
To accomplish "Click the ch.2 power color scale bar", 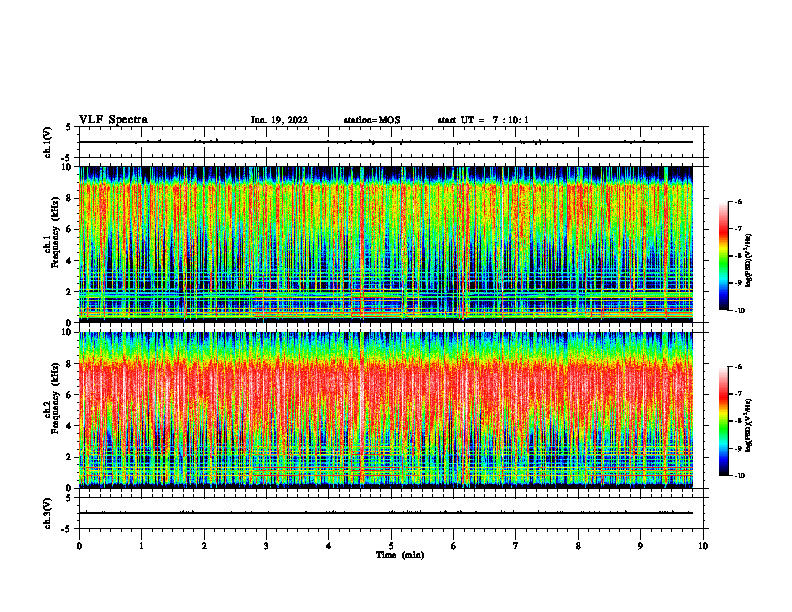I will click(x=724, y=421).
